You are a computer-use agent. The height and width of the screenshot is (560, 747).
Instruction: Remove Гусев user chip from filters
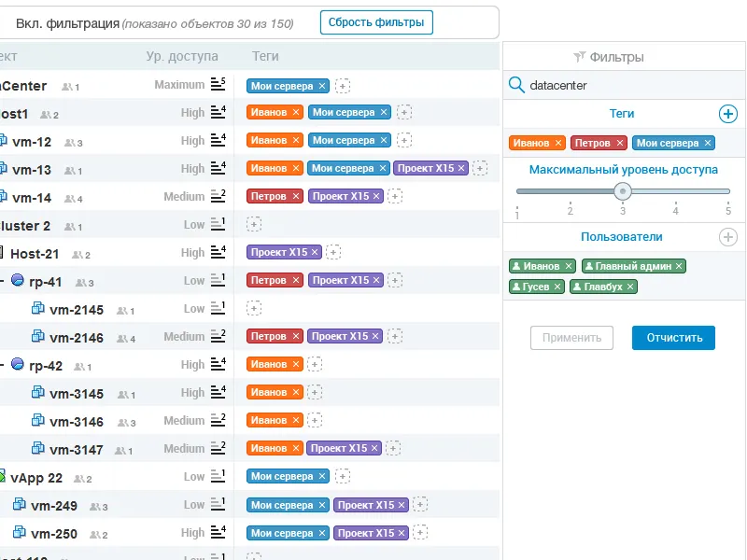pos(557,287)
